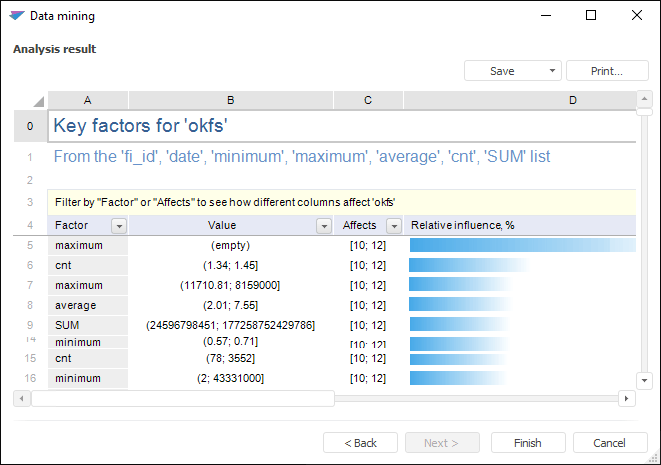Click scroll down arrow on vertical scrollbar
The image size is (661, 465).
tap(644, 379)
